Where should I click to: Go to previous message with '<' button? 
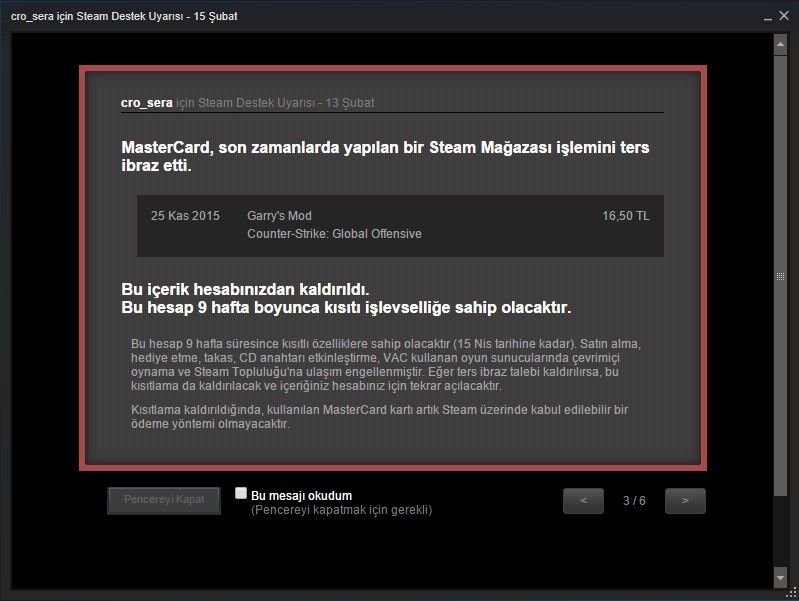tap(583, 501)
